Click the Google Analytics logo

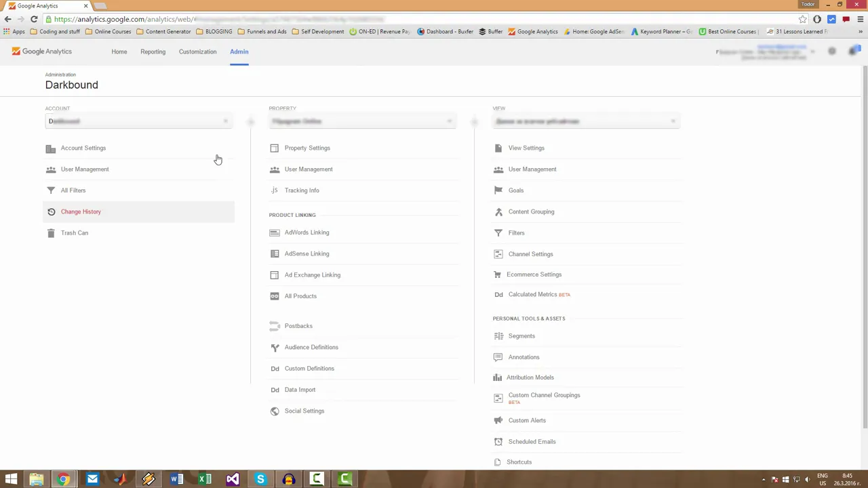click(x=41, y=52)
